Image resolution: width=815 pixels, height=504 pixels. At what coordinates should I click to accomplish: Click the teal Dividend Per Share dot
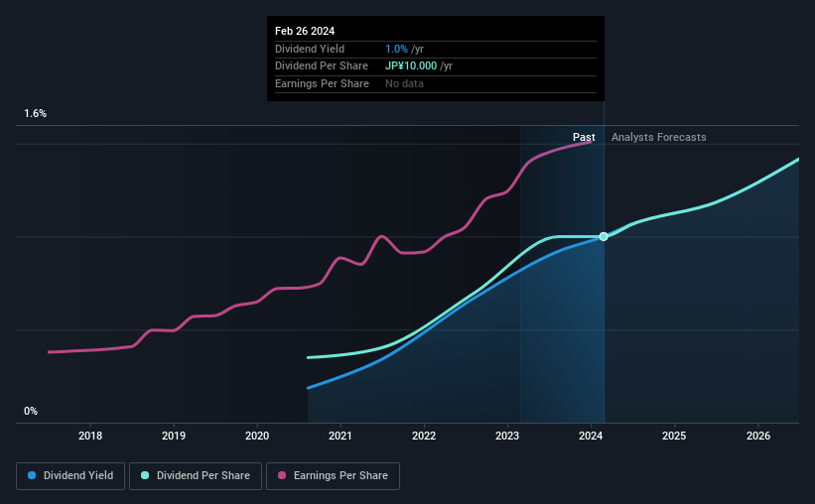[145, 475]
